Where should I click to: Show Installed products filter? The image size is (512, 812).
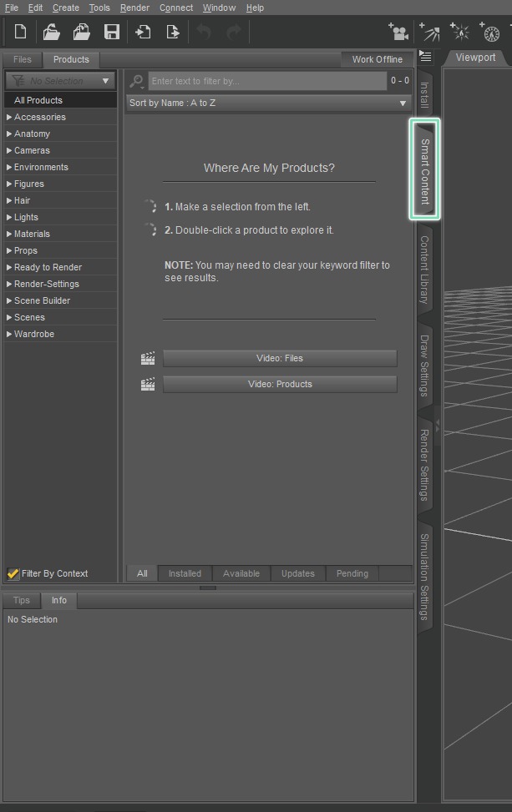tap(185, 573)
